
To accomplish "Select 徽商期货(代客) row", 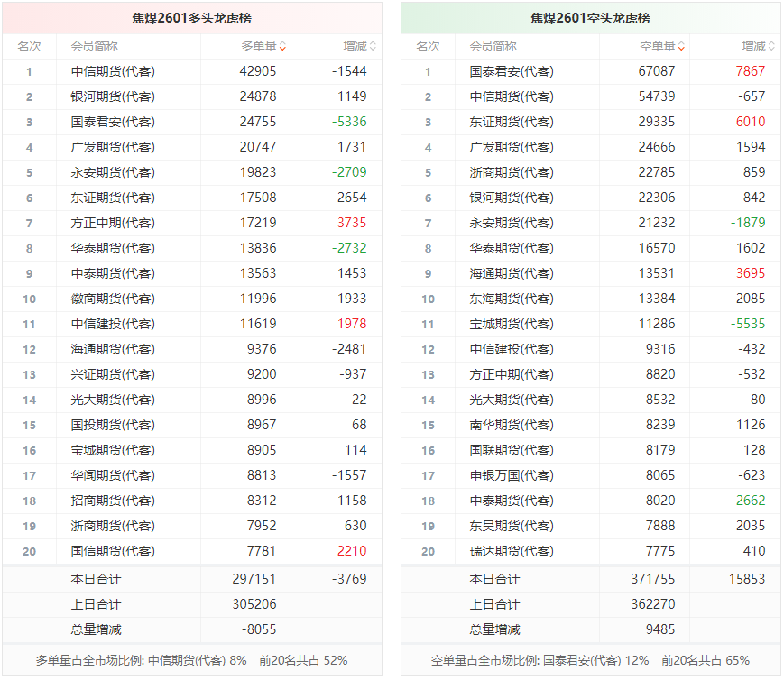I will click(x=192, y=299).
